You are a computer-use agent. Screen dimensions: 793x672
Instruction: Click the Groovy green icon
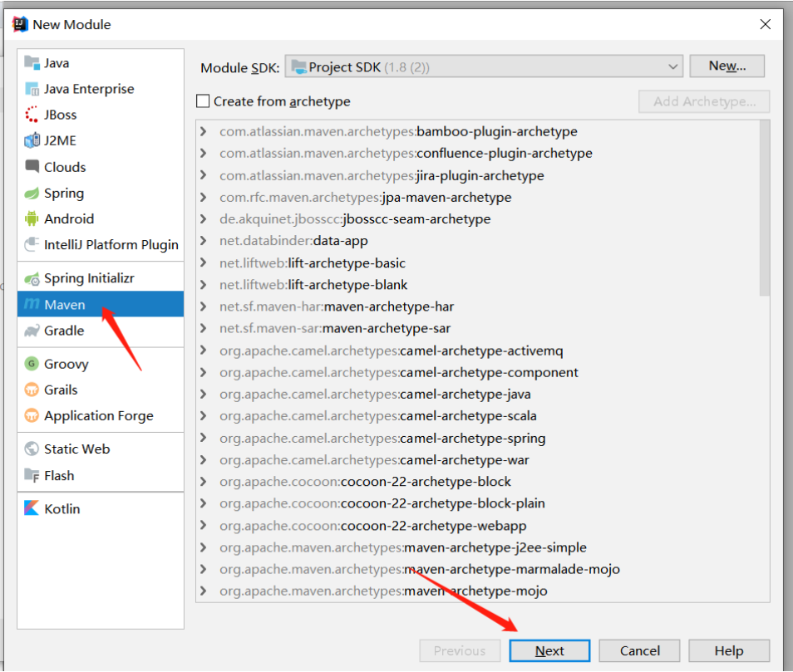click(32, 364)
